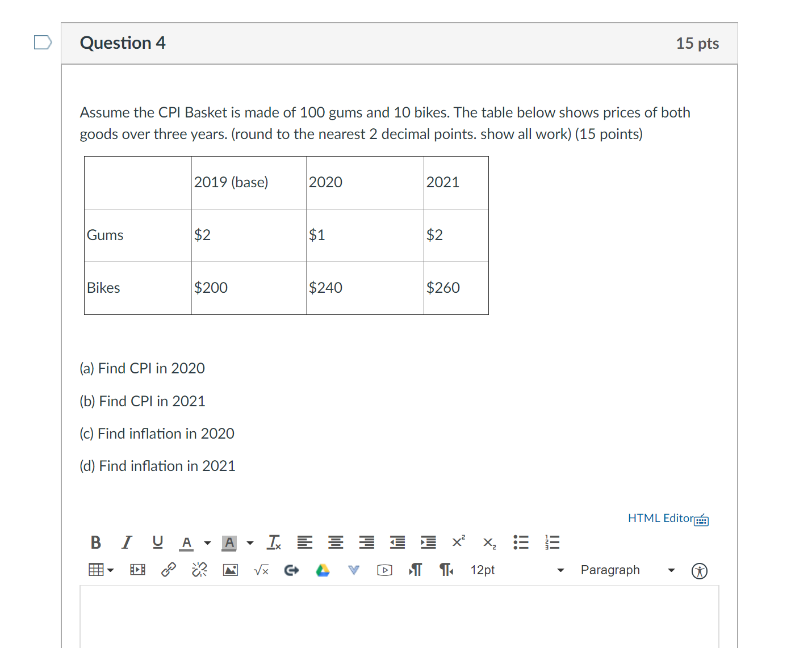Open the background highlight color swatch
This screenshot has height=648, width=812.
click(229, 542)
